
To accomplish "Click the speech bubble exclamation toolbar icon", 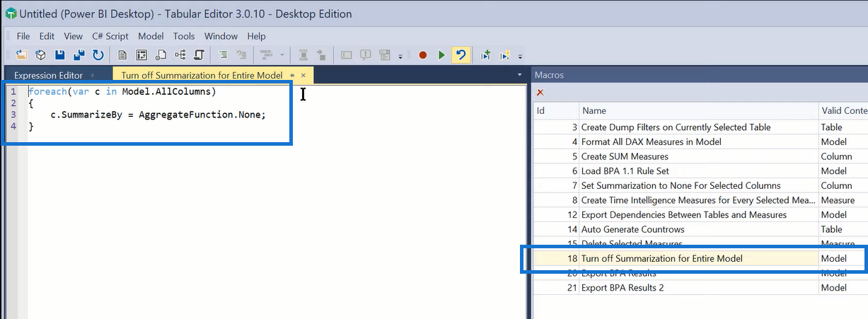I will (366, 54).
